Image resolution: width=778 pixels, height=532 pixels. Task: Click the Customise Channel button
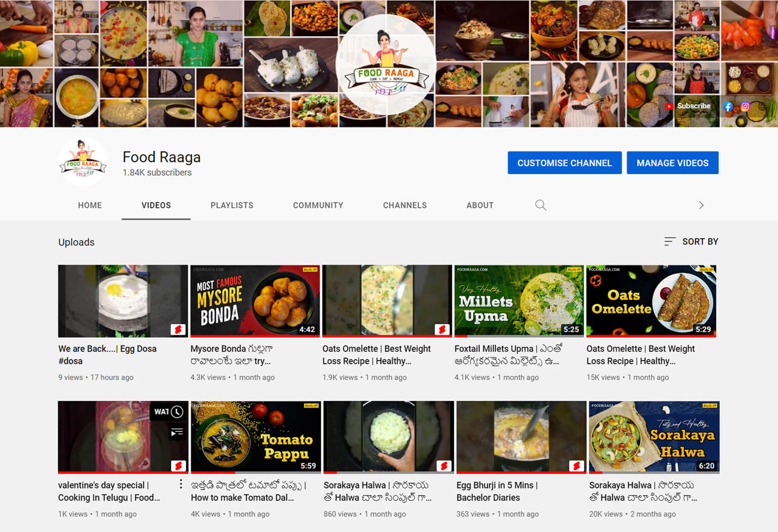[x=564, y=163]
